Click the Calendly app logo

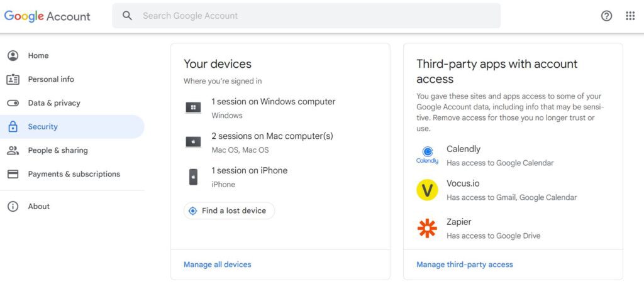coord(427,155)
